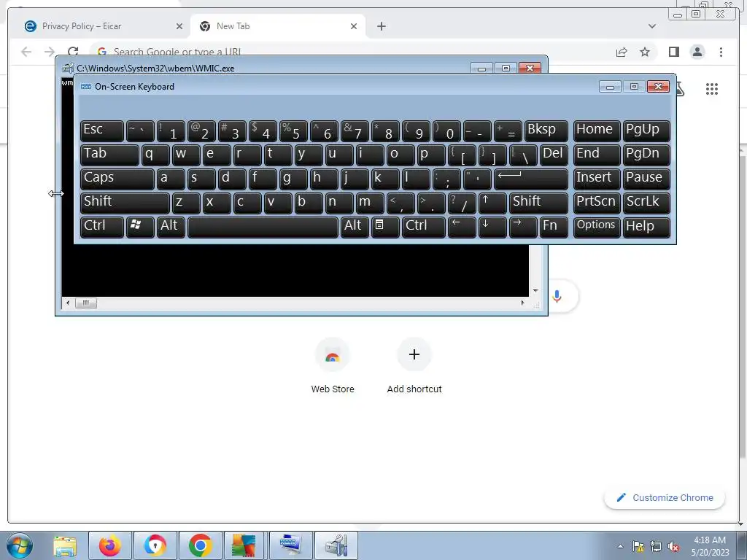Click the Del key
747x560 pixels.
(x=554, y=155)
